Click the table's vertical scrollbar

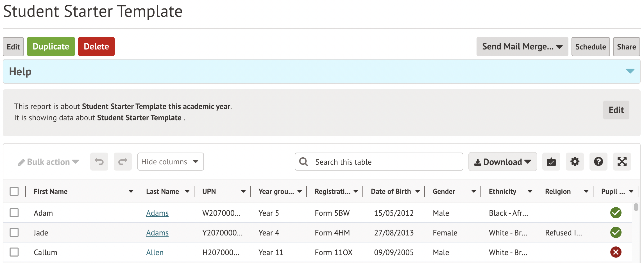636,207
